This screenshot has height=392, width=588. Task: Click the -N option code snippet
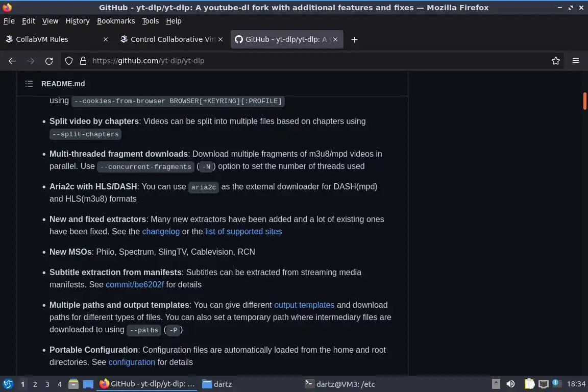206,167
